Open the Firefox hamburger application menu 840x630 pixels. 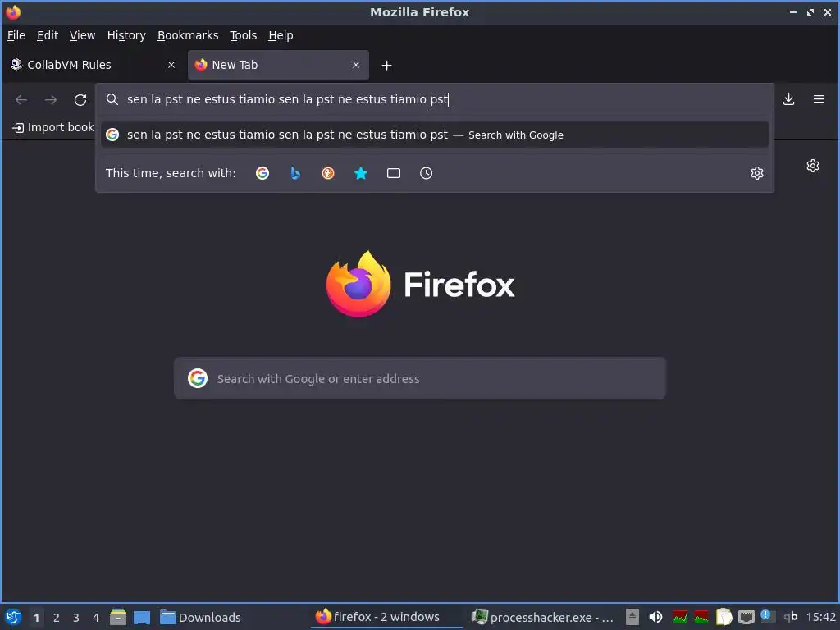pyautogui.click(x=819, y=99)
